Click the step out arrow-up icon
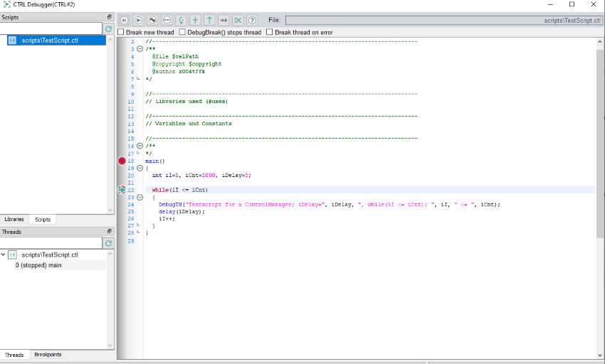 [x=209, y=20]
